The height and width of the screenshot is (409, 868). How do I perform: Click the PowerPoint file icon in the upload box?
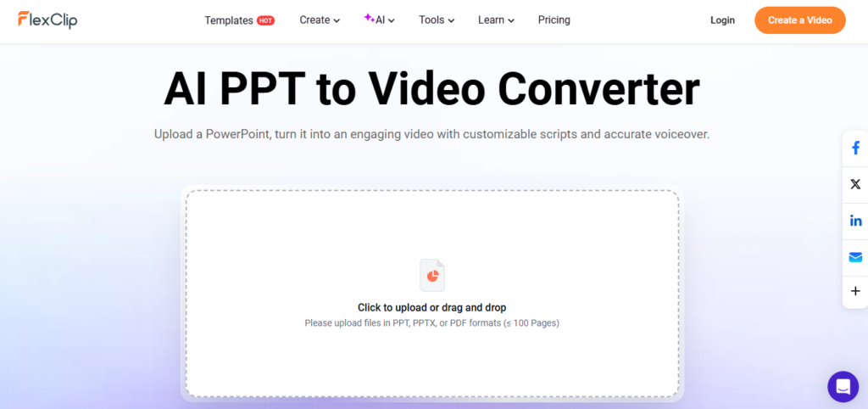coord(432,275)
